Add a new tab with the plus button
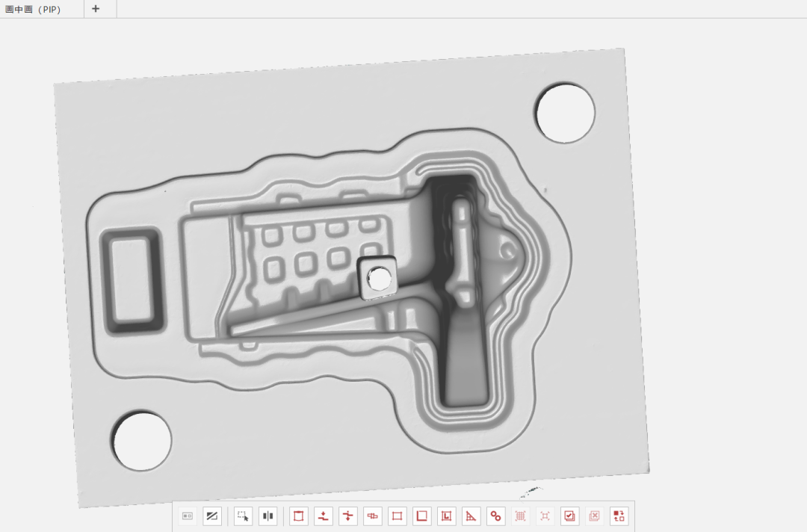This screenshot has height=532, width=807. coord(96,9)
